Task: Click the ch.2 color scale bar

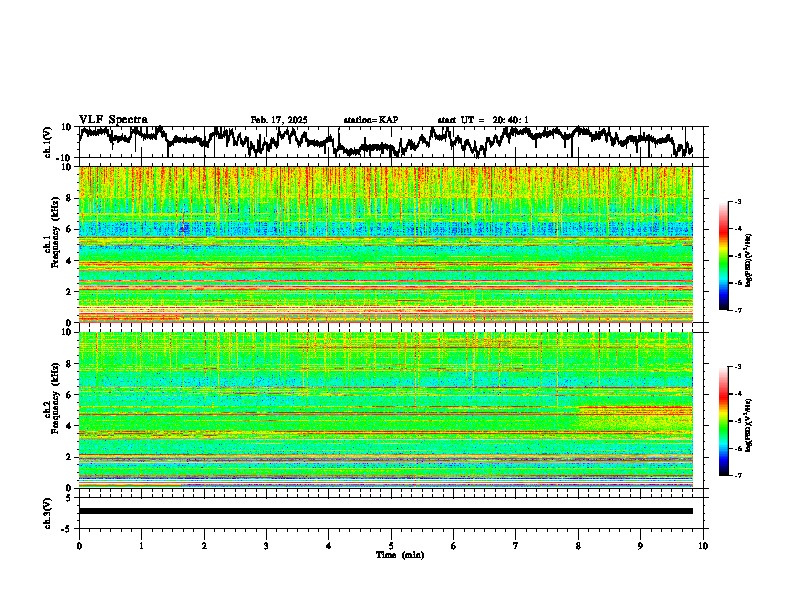Action: coord(724,421)
